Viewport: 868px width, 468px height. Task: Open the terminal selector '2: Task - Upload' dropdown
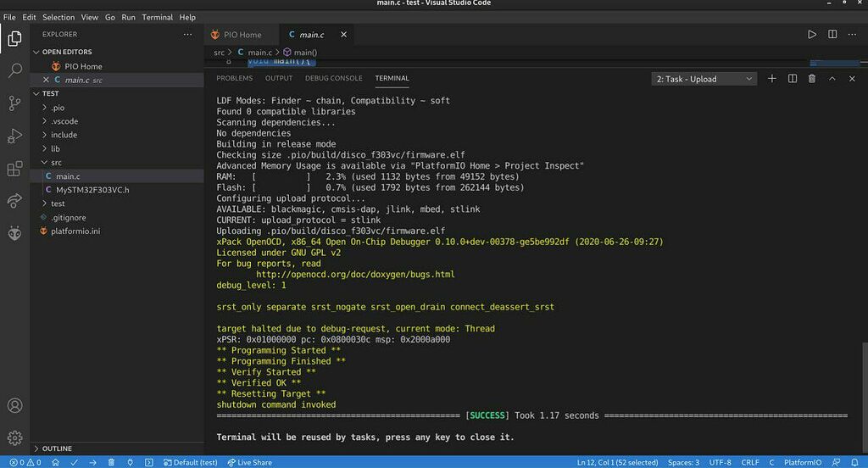704,79
